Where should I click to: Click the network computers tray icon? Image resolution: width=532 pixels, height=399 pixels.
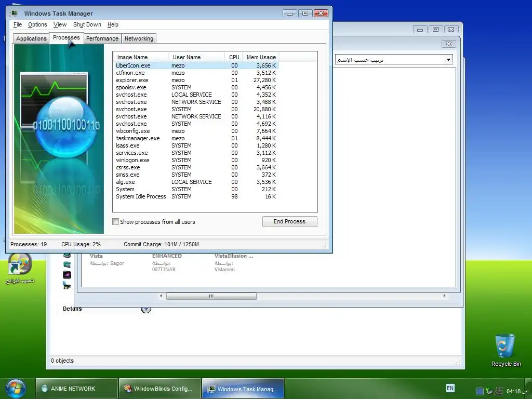pos(498,391)
